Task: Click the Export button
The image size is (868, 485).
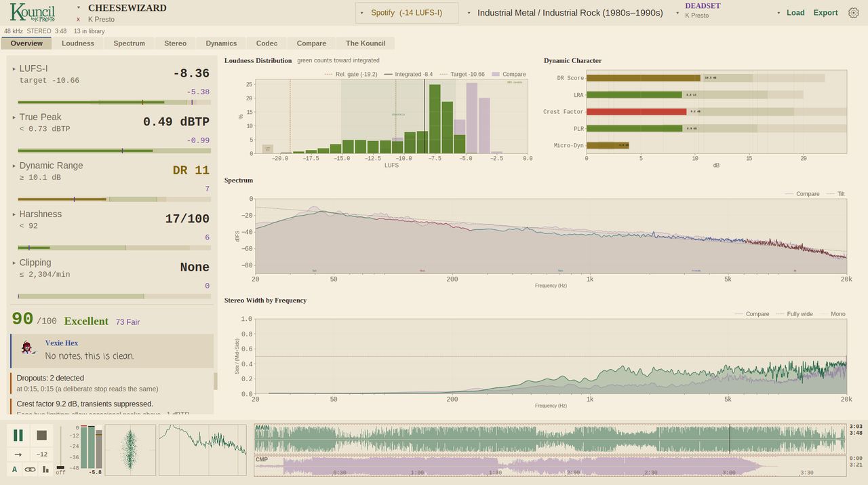Action: tap(825, 13)
